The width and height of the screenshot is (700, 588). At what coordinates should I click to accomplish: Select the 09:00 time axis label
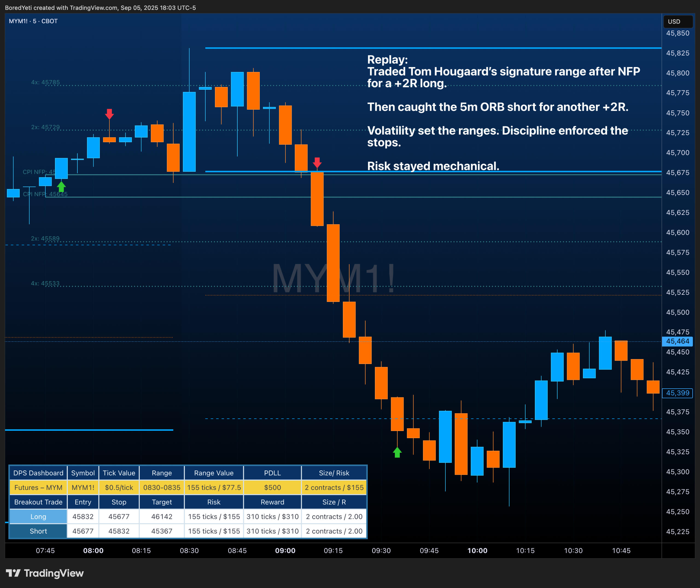point(285,550)
